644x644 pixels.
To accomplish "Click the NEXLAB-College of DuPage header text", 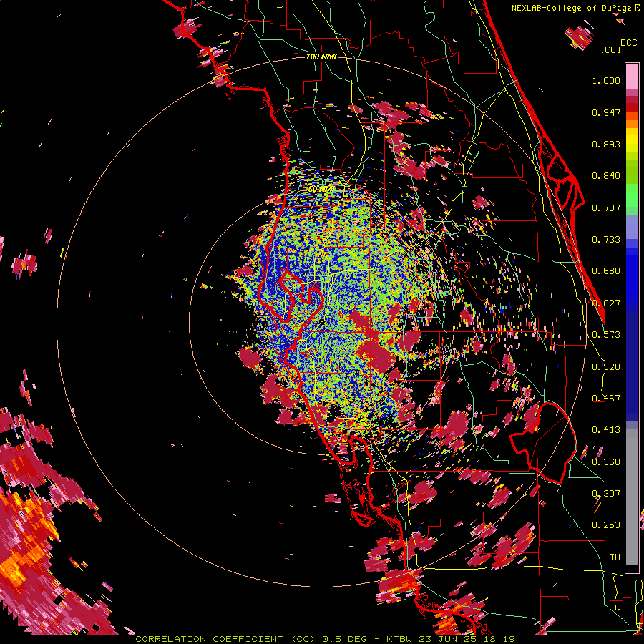I will [x=576, y=8].
